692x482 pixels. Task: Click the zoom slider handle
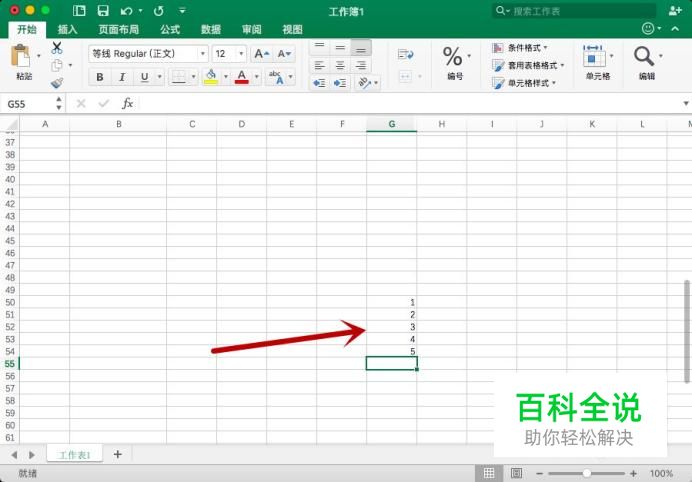point(587,473)
